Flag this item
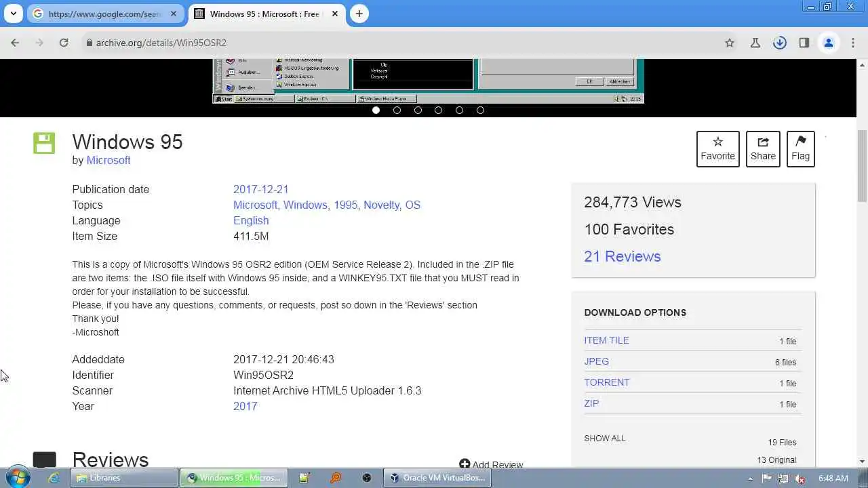Screen dimensions: 868x488 pyautogui.click(x=800, y=148)
